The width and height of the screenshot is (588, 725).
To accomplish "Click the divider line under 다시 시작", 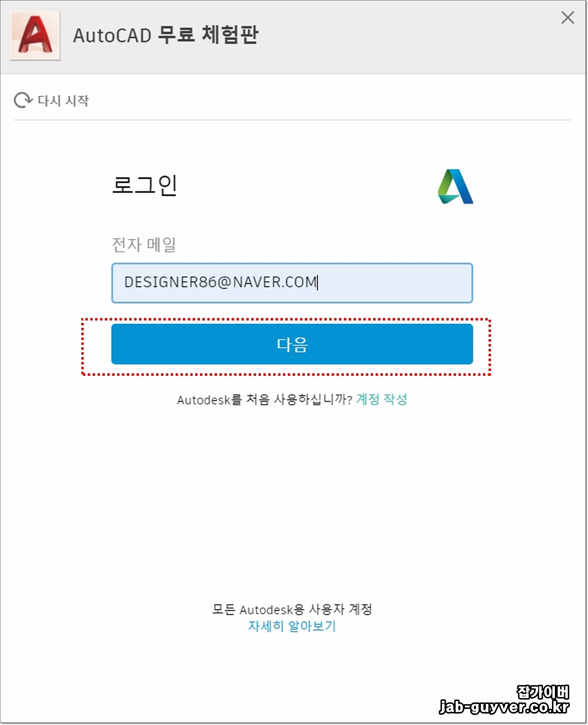I will tap(292, 120).
